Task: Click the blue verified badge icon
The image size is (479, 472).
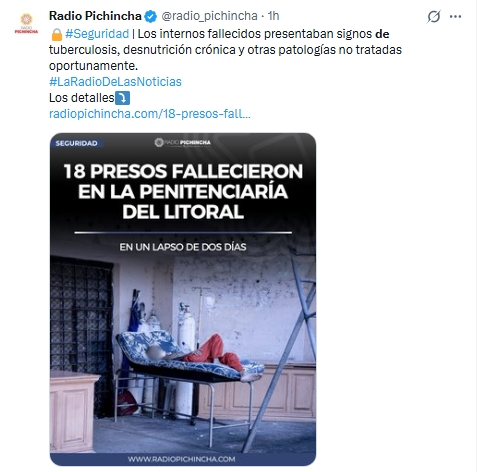Action: 151,16
